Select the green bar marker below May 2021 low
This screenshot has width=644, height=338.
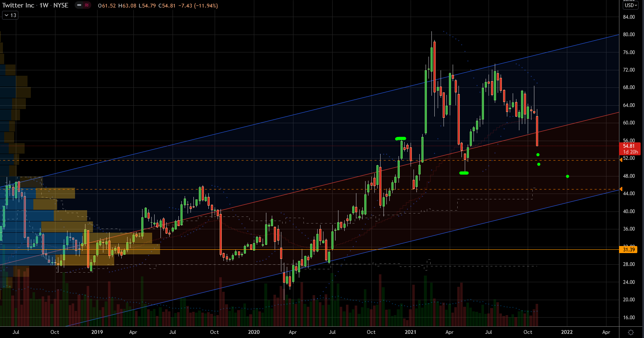[x=464, y=173]
